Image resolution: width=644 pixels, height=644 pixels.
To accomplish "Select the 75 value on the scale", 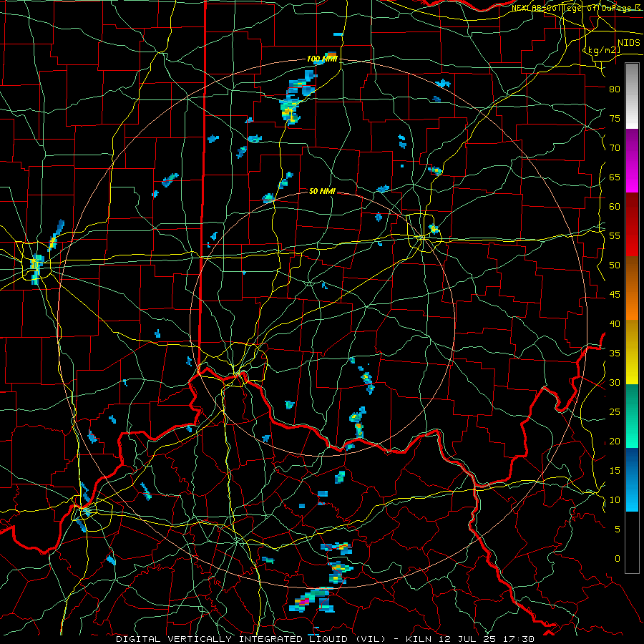I will click(615, 119).
